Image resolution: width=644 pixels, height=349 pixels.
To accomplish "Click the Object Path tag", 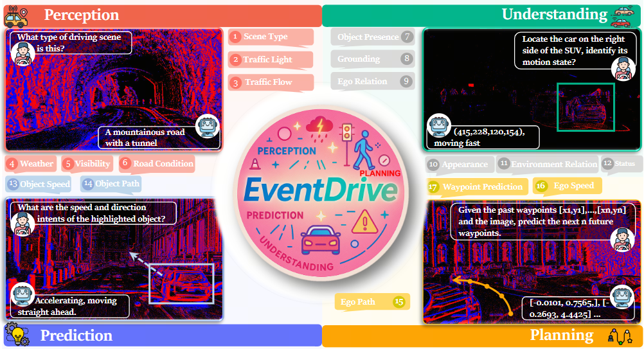I will (x=111, y=184).
